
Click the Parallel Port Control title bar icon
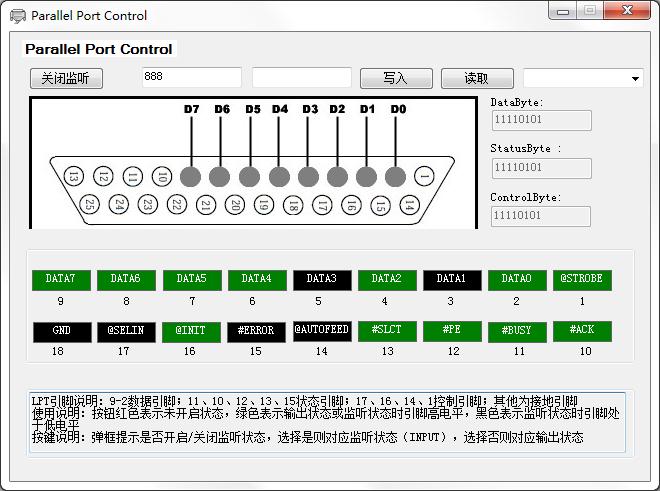tap(18, 15)
